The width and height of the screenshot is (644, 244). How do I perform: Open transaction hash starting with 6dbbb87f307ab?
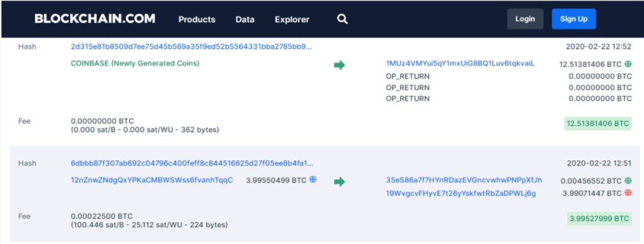click(x=192, y=163)
